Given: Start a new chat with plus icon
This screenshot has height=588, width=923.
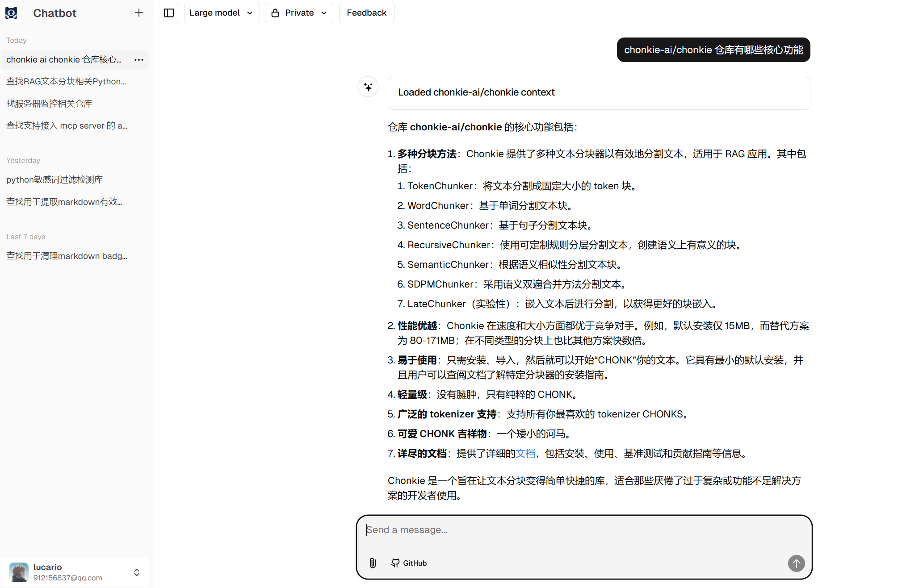Looking at the screenshot, I should 139,13.
